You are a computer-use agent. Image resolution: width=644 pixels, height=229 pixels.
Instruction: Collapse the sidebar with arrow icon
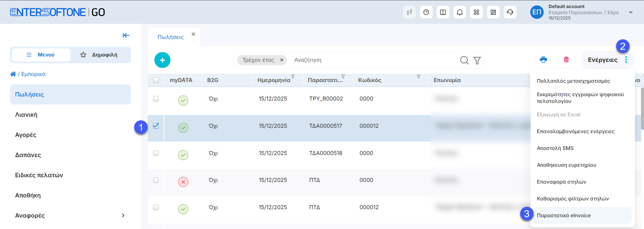tap(126, 35)
